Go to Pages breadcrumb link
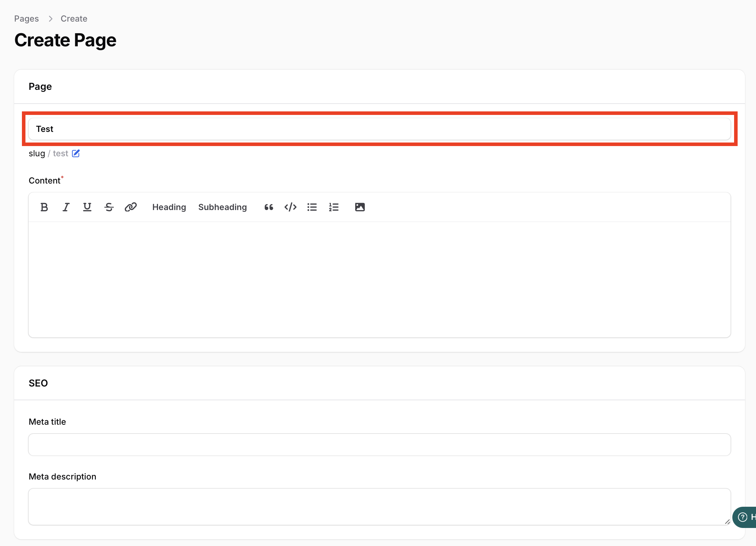The width and height of the screenshot is (756, 546). click(27, 19)
